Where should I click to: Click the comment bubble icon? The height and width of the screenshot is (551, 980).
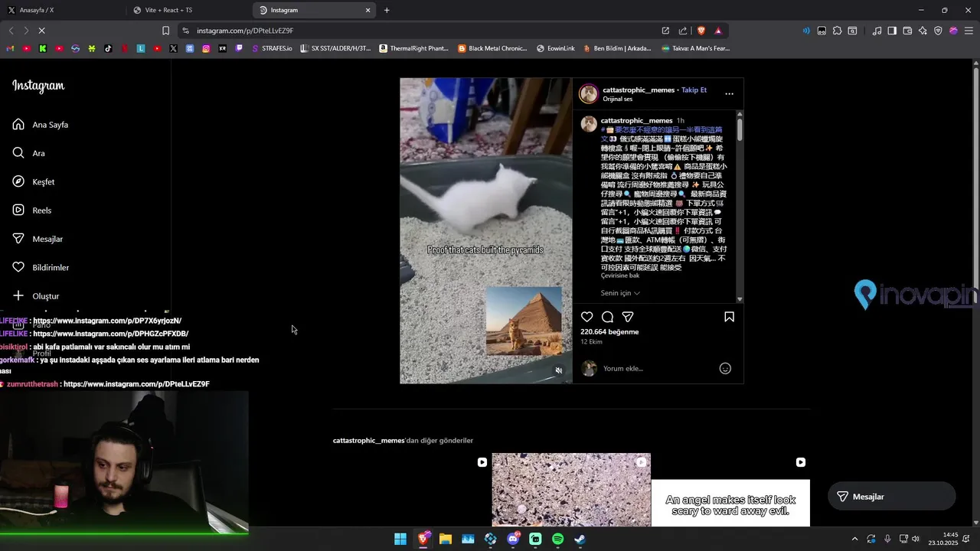tap(607, 317)
